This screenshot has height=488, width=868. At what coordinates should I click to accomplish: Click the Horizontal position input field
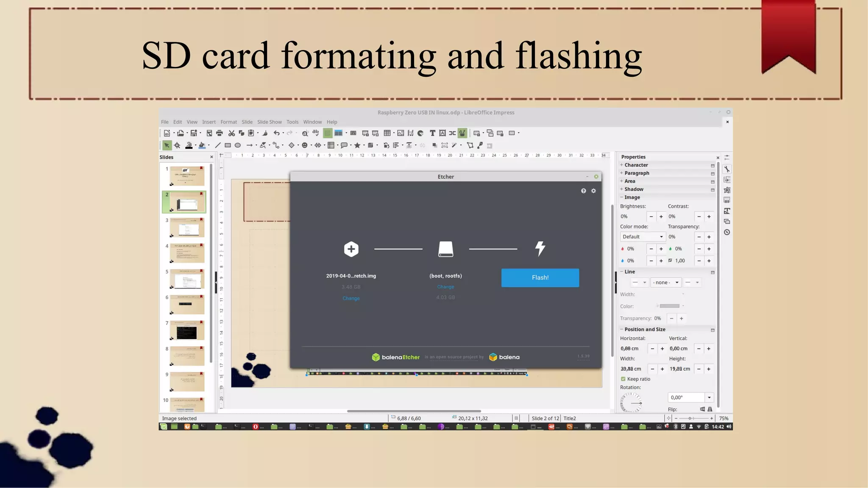tap(633, 349)
